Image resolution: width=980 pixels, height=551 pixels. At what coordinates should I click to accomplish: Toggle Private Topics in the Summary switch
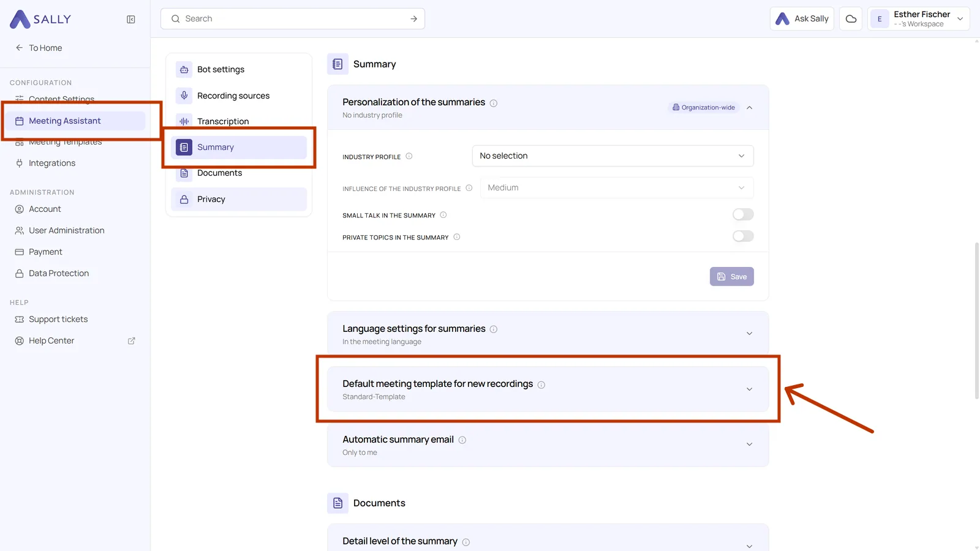point(743,236)
